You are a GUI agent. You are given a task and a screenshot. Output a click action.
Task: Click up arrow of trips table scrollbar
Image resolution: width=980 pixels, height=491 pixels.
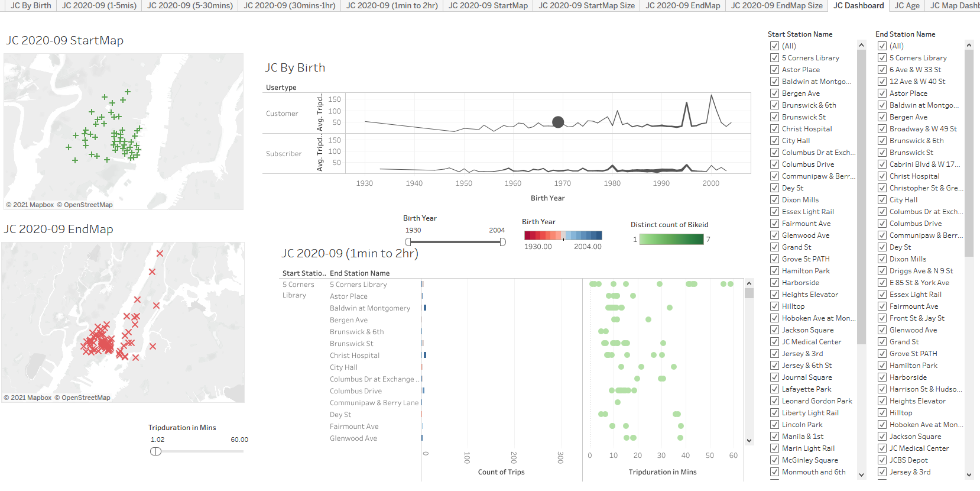pyautogui.click(x=749, y=283)
